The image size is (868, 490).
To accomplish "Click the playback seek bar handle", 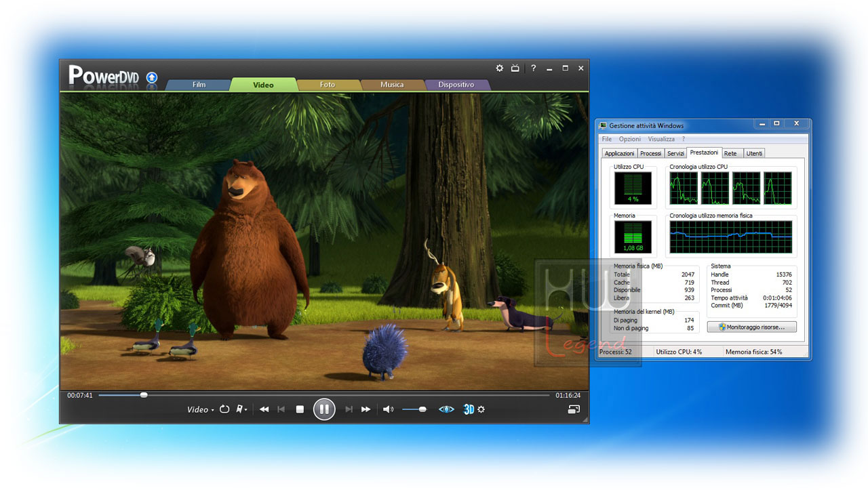I will [x=144, y=394].
